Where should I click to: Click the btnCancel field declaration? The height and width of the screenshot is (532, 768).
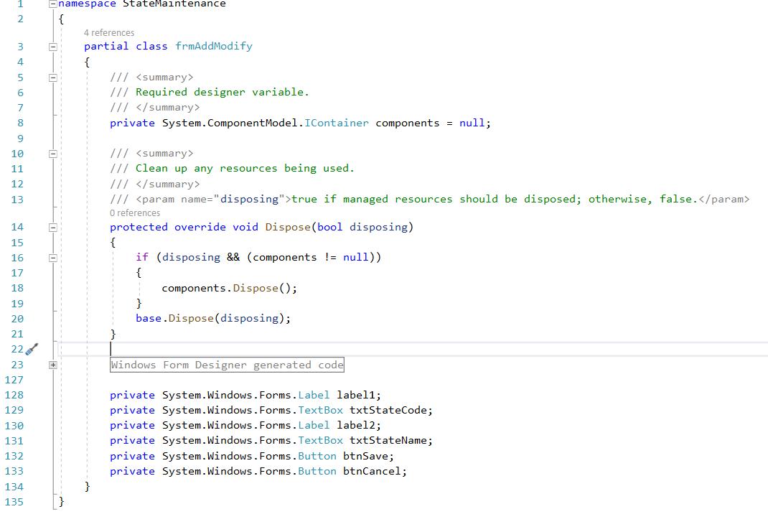tap(258, 471)
